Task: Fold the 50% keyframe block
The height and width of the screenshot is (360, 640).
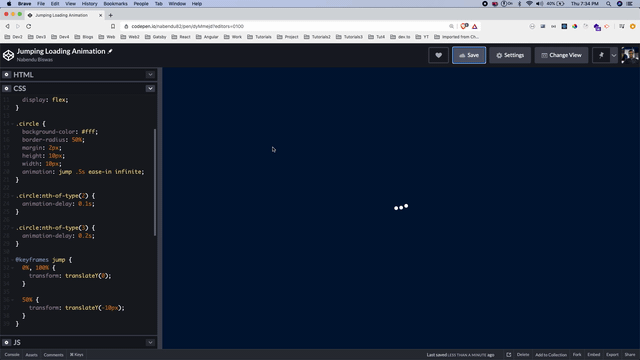Action: (12, 300)
